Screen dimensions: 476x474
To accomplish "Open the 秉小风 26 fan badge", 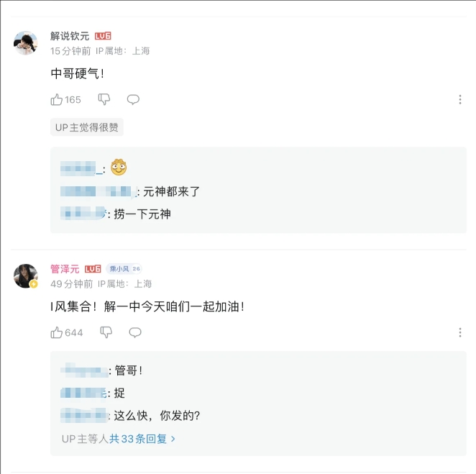I will (x=124, y=269).
